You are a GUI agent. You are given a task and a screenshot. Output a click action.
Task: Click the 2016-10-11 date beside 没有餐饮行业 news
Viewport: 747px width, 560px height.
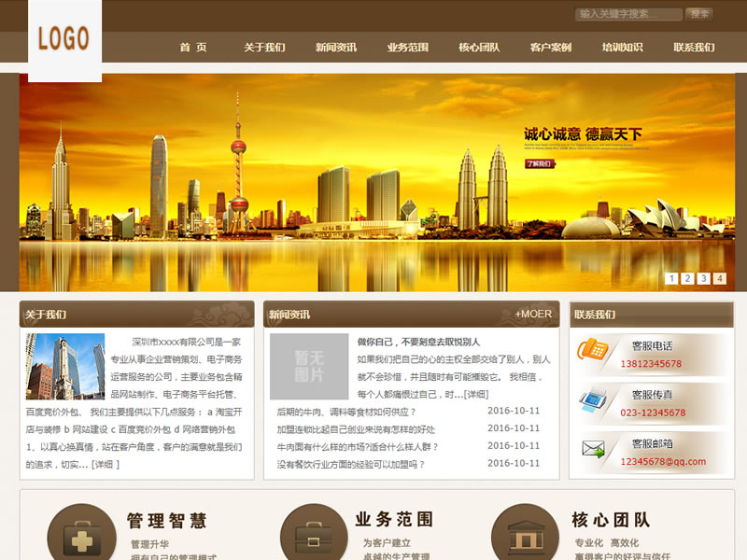point(514,463)
